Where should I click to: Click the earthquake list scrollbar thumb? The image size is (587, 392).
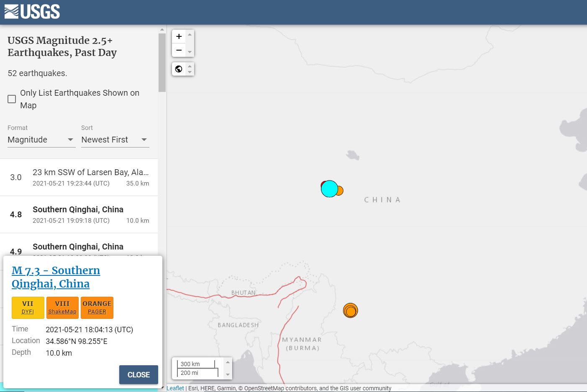tap(162, 63)
